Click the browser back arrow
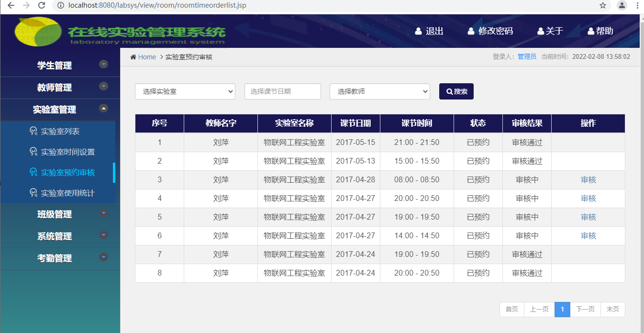The height and width of the screenshot is (333, 644). (11, 5)
